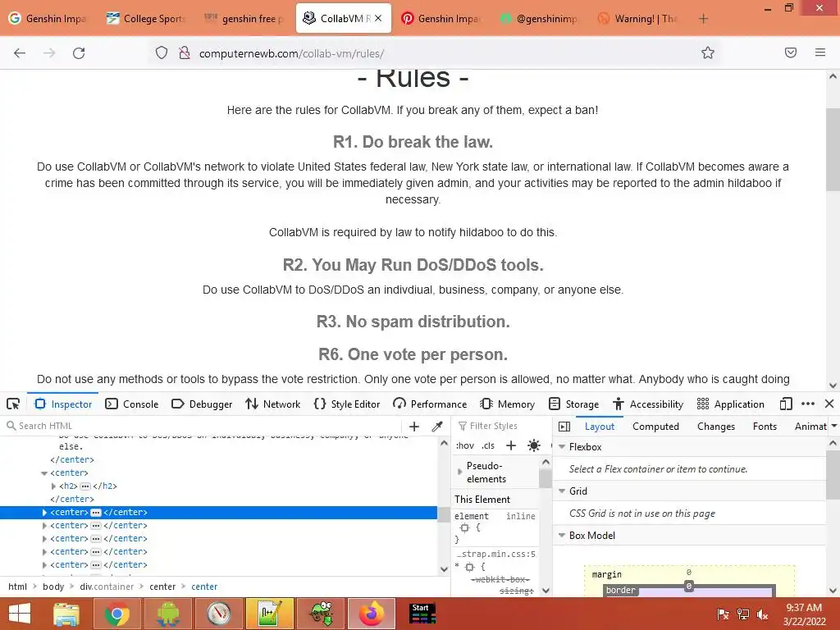Open the Storage panel

pos(574,404)
